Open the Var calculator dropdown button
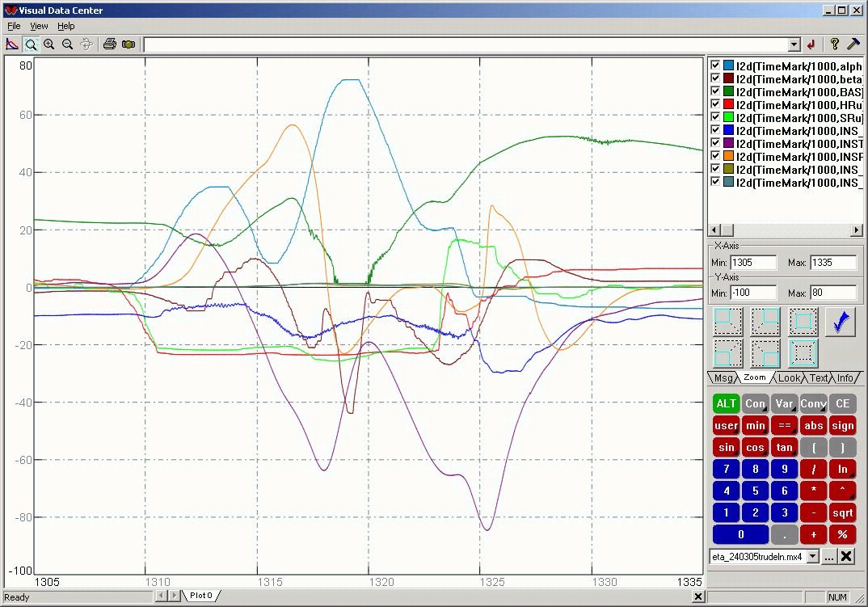Screen dimensions: 868x607 [784, 403]
